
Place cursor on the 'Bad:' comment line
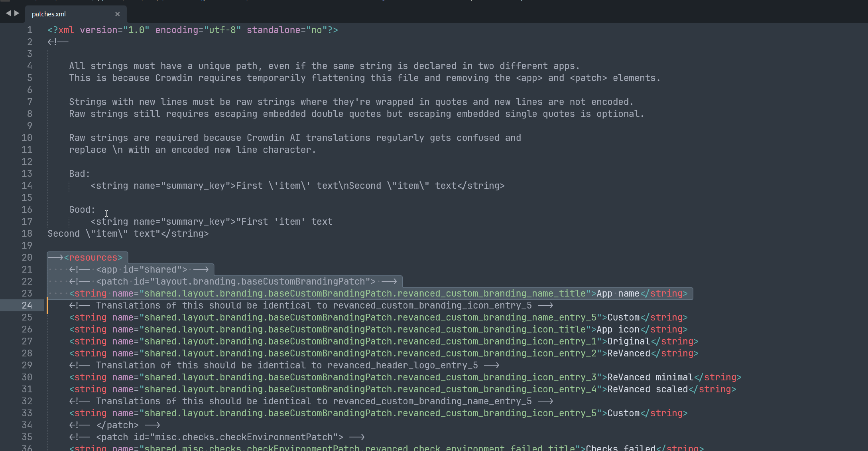[79, 174]
